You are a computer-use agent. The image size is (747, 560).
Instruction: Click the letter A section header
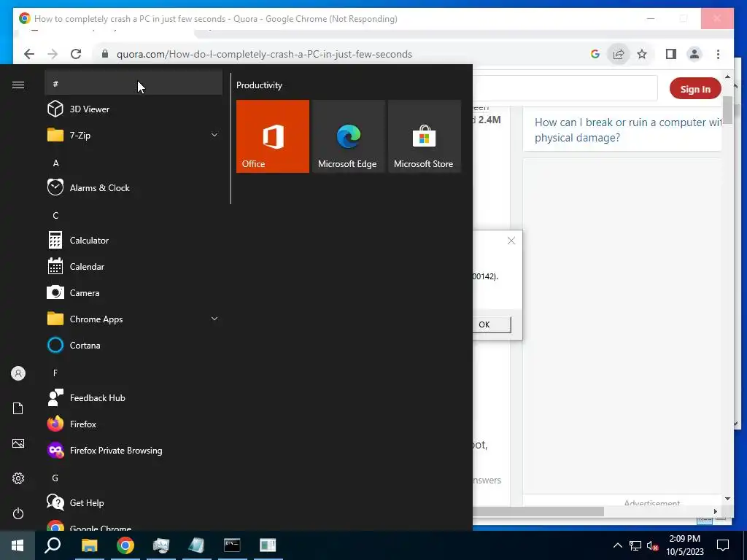tap(55, 163)
